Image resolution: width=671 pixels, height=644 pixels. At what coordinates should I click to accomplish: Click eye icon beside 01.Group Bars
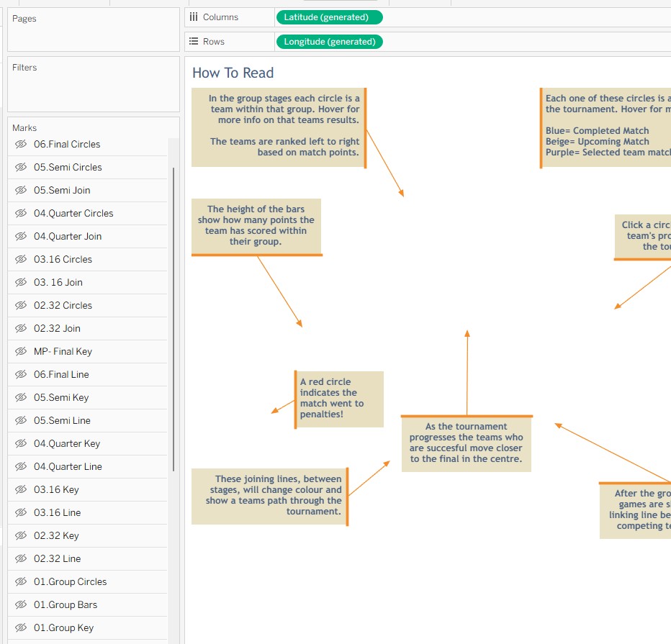(21, 605)
